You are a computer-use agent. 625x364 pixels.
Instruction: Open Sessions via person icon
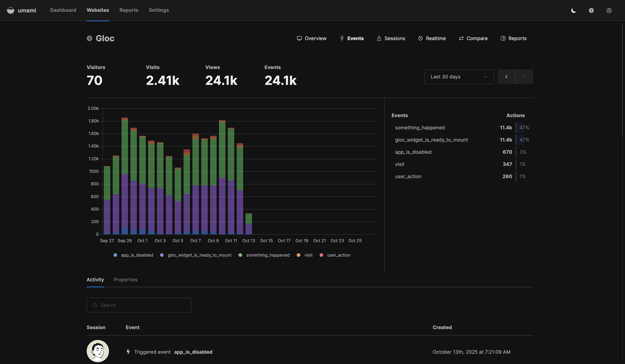[x=379, y=38]
